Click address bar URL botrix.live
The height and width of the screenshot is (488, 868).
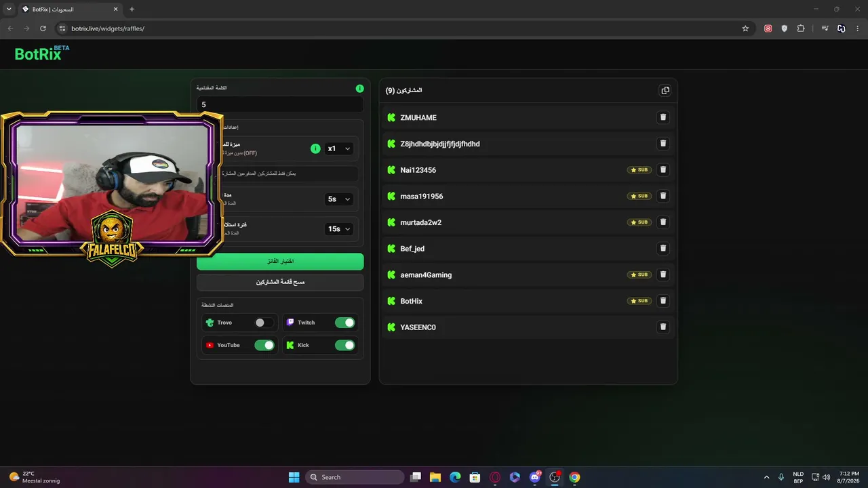click(x=108, y=28)
